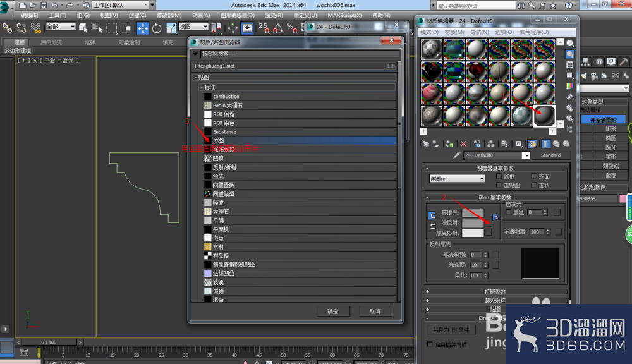
Task: Toggle the 自发光 颜色 checkbox
Action: (x=508, y=212)
